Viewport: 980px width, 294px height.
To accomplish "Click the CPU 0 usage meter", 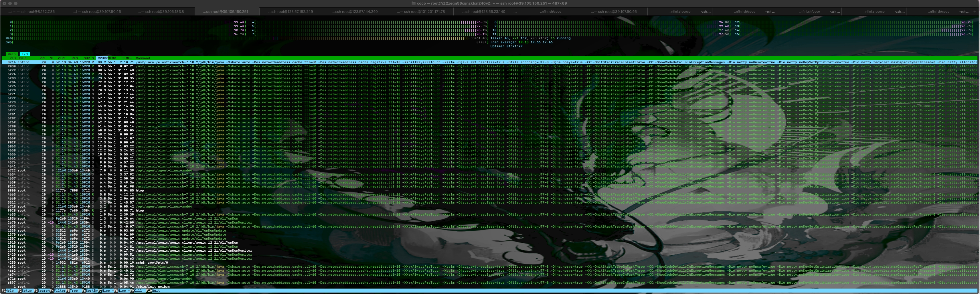I will [x=128, y=22].
